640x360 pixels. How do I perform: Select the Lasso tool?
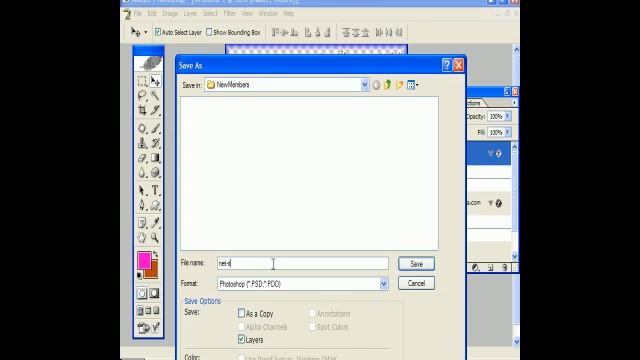pos(142,96)
